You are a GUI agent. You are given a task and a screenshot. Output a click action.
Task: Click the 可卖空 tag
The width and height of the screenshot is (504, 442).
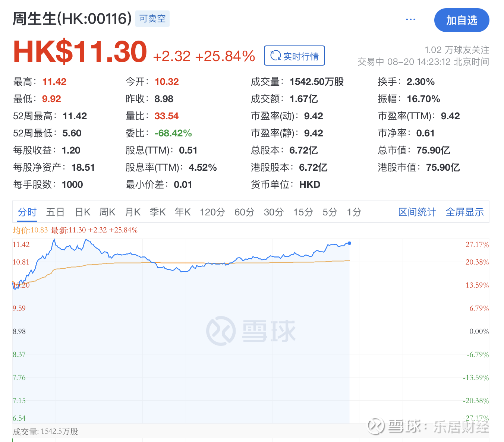[152, 19]
